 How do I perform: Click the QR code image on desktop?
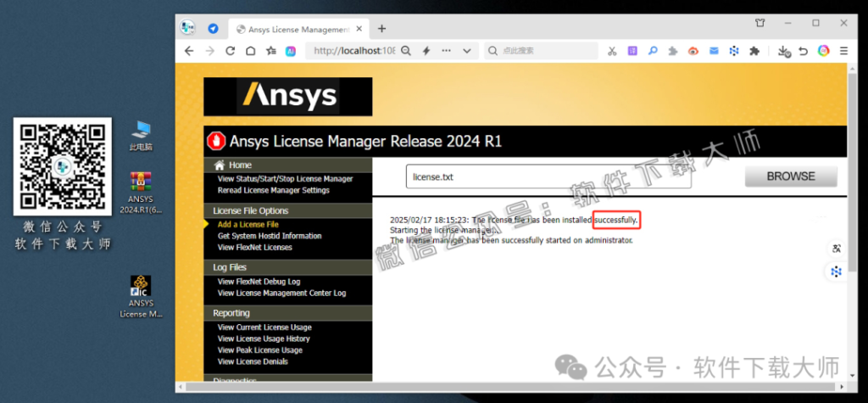point(63,167)
